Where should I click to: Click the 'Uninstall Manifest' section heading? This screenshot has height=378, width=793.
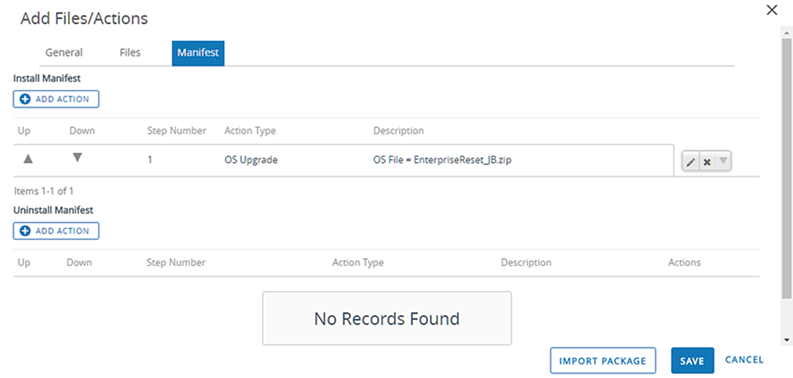(53, 209)
